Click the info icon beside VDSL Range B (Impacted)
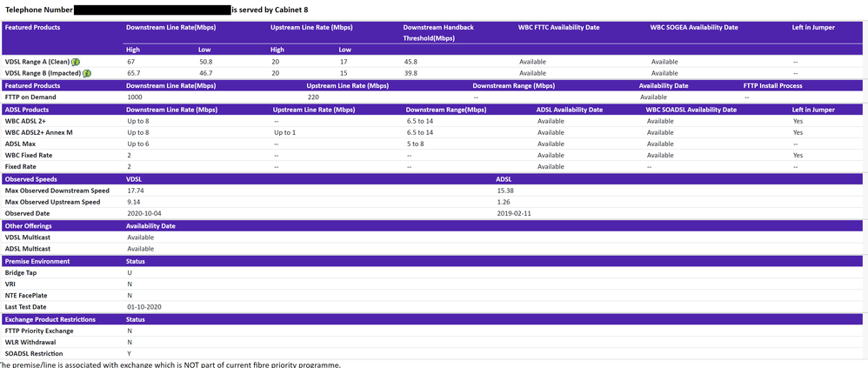 [x=88, y=74]
